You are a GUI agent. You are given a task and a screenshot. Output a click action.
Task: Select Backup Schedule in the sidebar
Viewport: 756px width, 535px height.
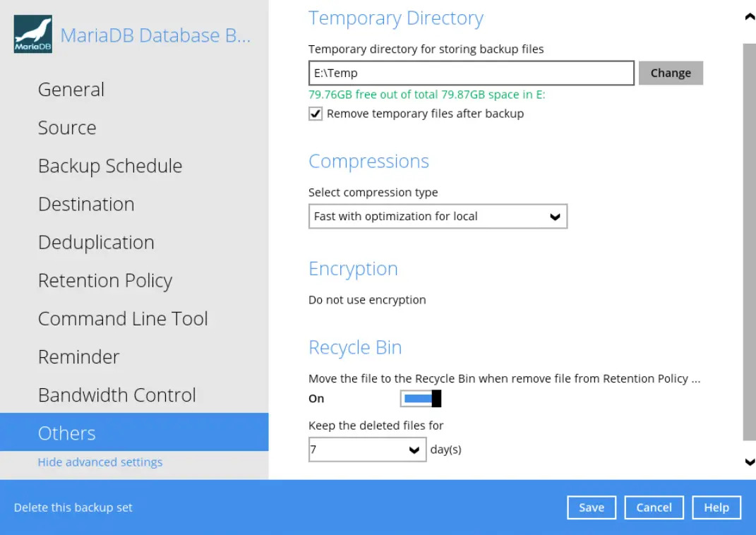[110, 166]
